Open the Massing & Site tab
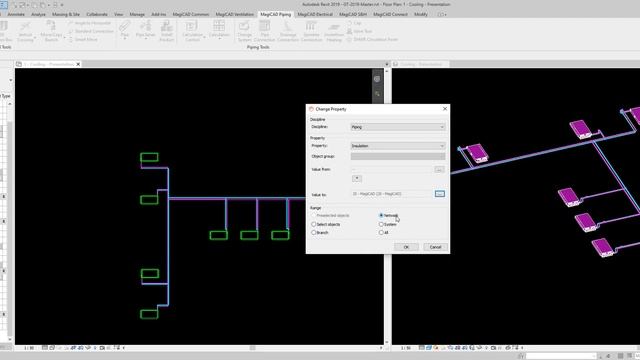Viewport: 640px width, 360px height. (66, 14)
